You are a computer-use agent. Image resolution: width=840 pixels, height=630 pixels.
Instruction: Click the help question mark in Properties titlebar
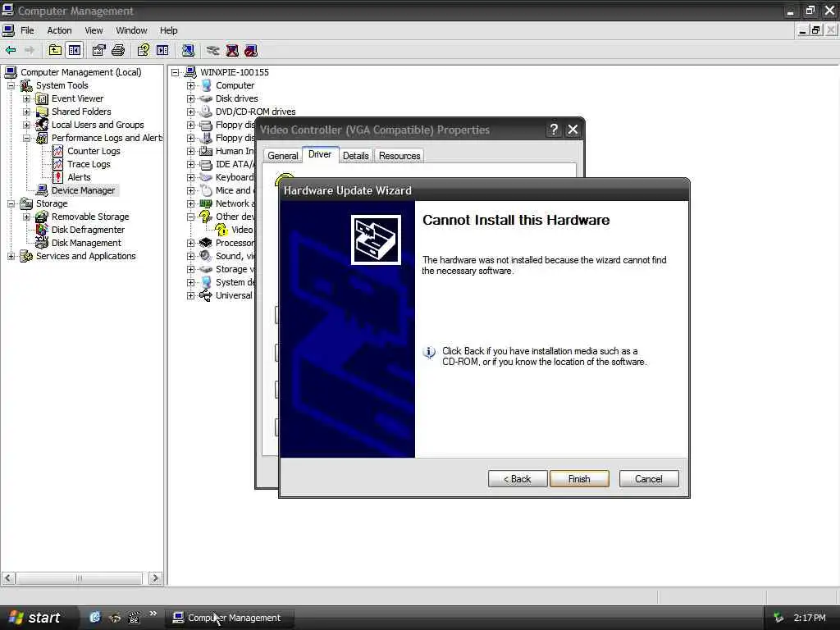[554, 129]
